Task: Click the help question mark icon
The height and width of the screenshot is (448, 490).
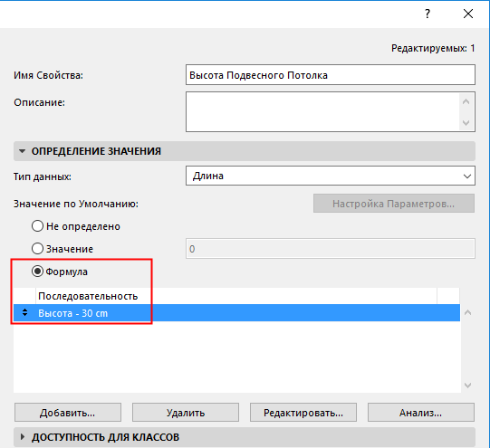Action: (x=428, y=14)
